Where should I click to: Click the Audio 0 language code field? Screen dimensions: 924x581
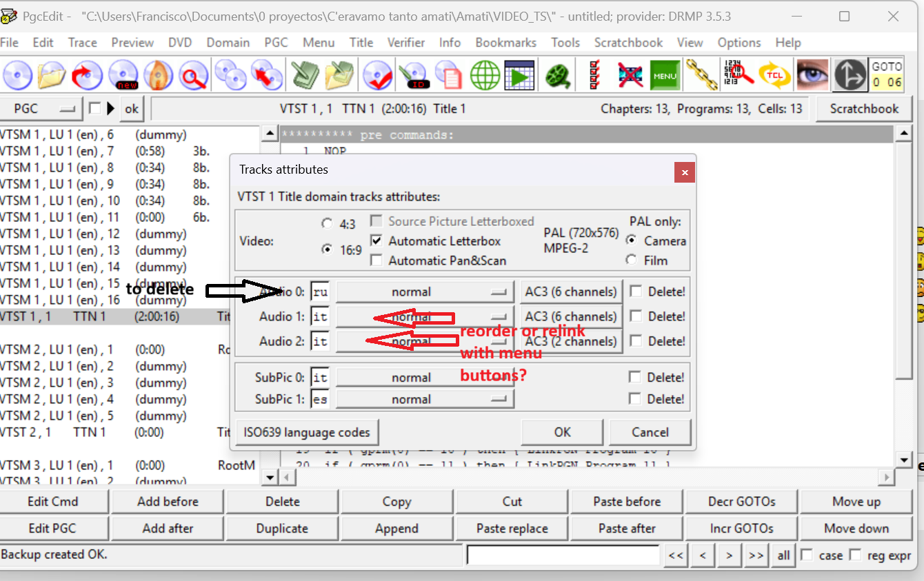[320, 292]
